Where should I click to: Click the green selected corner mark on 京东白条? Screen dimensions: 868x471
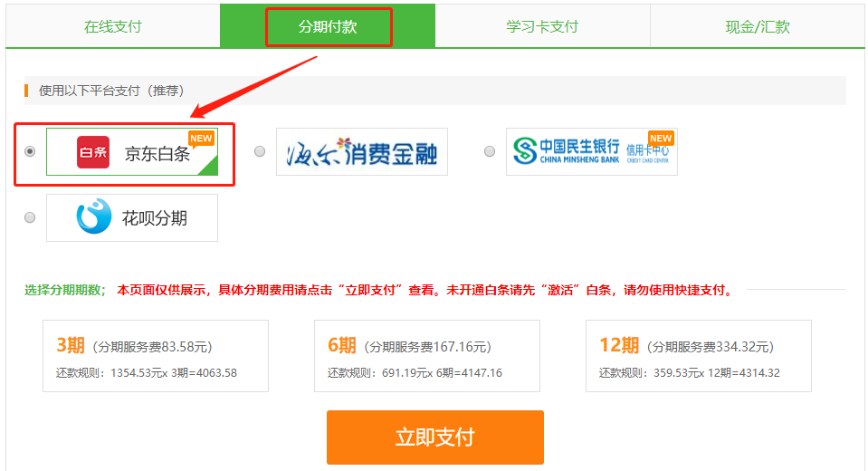click(208, 165)
